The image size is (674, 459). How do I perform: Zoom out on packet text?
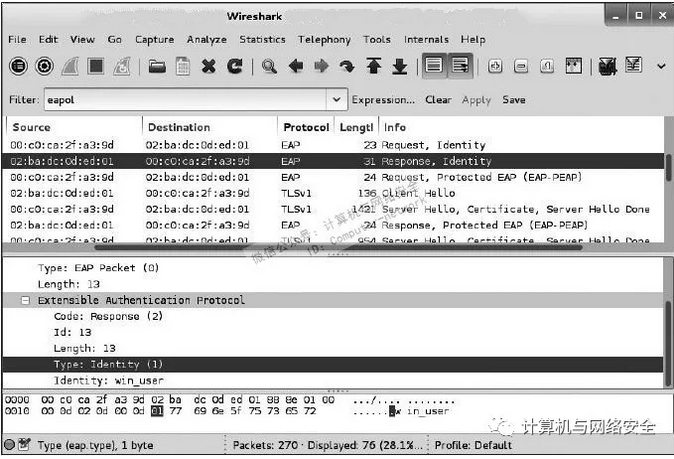[x=521, y=66]
